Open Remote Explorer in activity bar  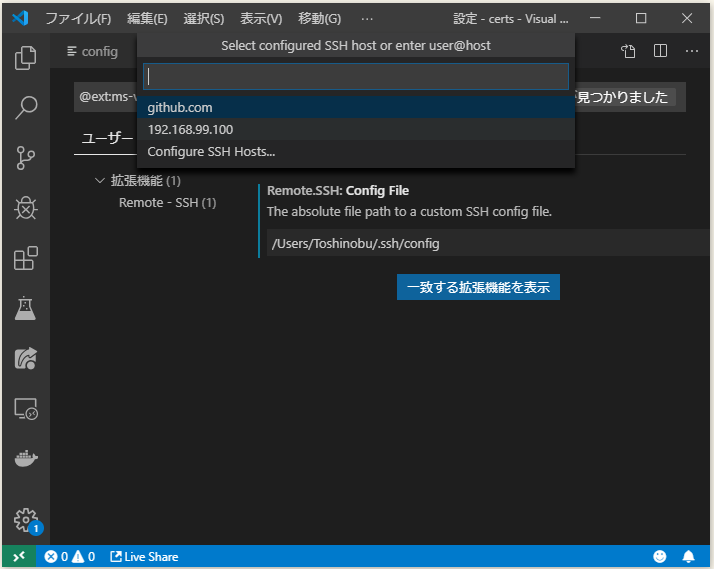click(x=26, y=409)
